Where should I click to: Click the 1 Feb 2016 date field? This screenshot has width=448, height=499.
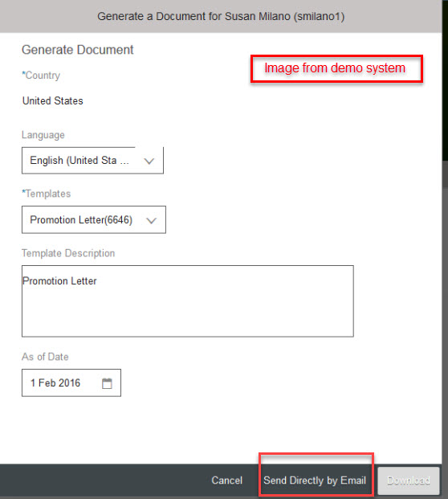coord(71,382)
